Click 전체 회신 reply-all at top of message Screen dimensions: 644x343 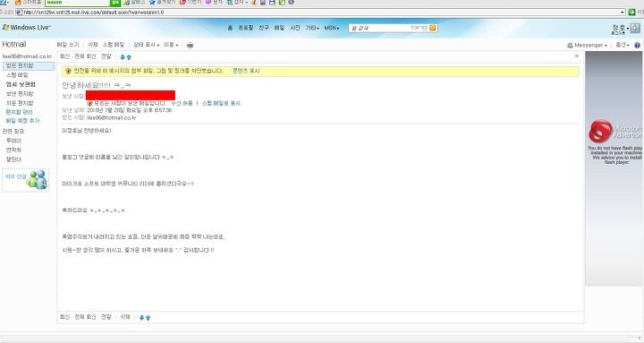point(86,56)
